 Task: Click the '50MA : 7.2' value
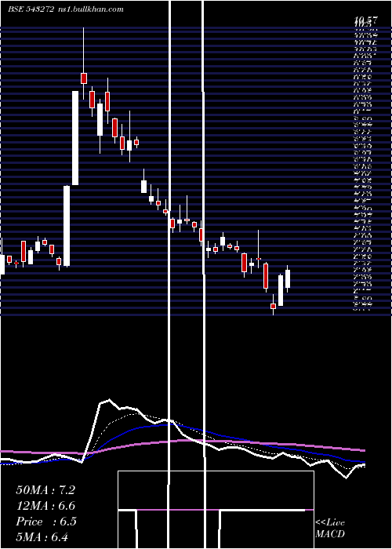[x=45, y=490]
